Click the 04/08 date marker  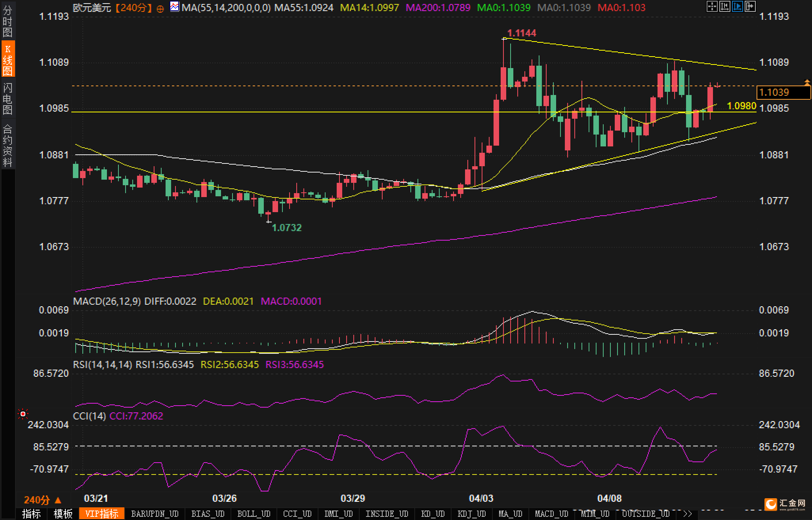coord(609,498)
